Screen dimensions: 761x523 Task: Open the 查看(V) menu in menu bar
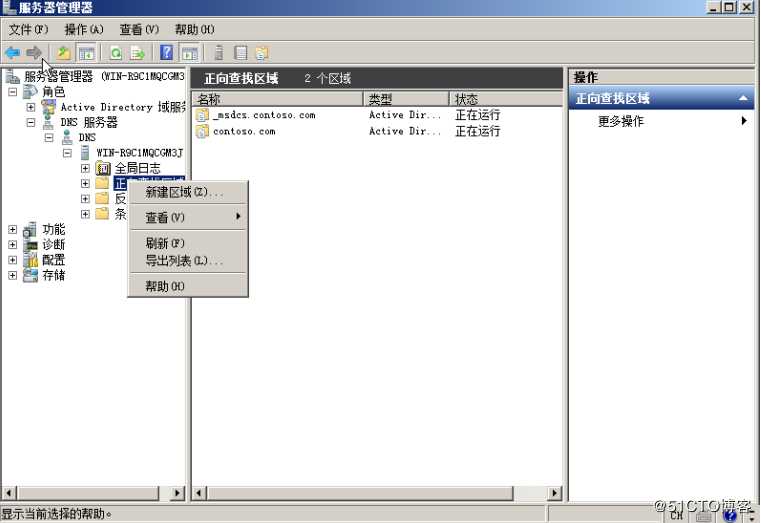139,30
